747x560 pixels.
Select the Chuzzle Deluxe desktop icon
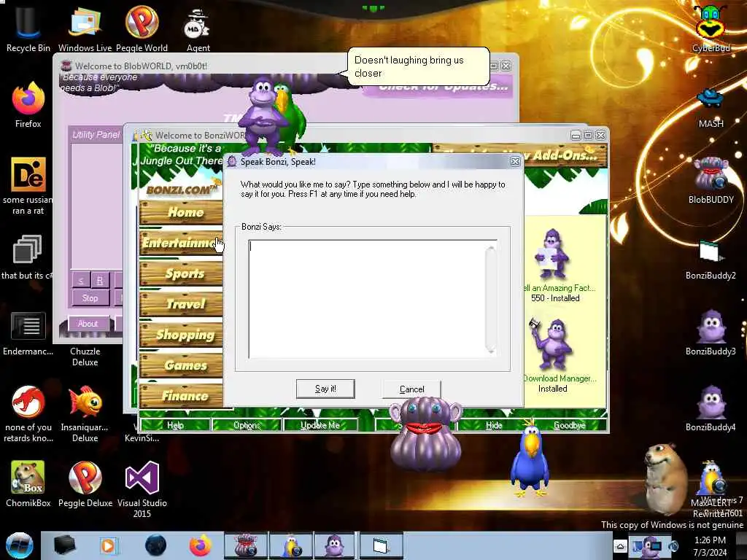[x=85, y=356]
